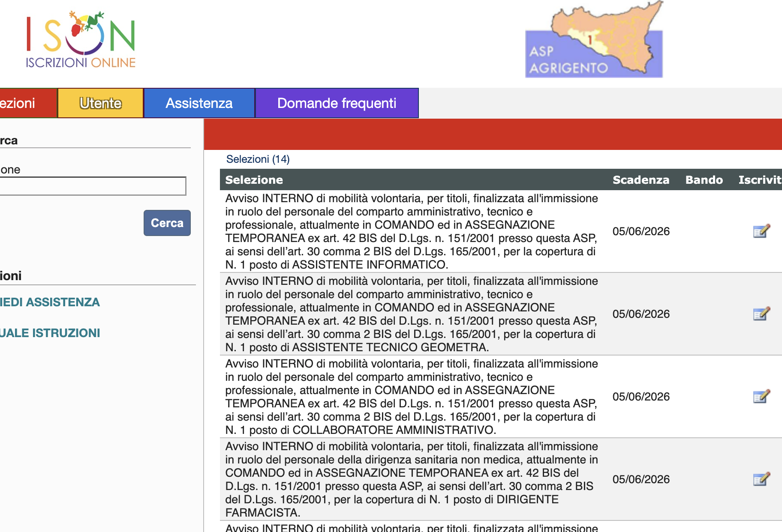Select the COLLABORATORE AMMINISTRATIVO selection description
The height and width of the screenshot is (532, 782).
pos(412,397)
